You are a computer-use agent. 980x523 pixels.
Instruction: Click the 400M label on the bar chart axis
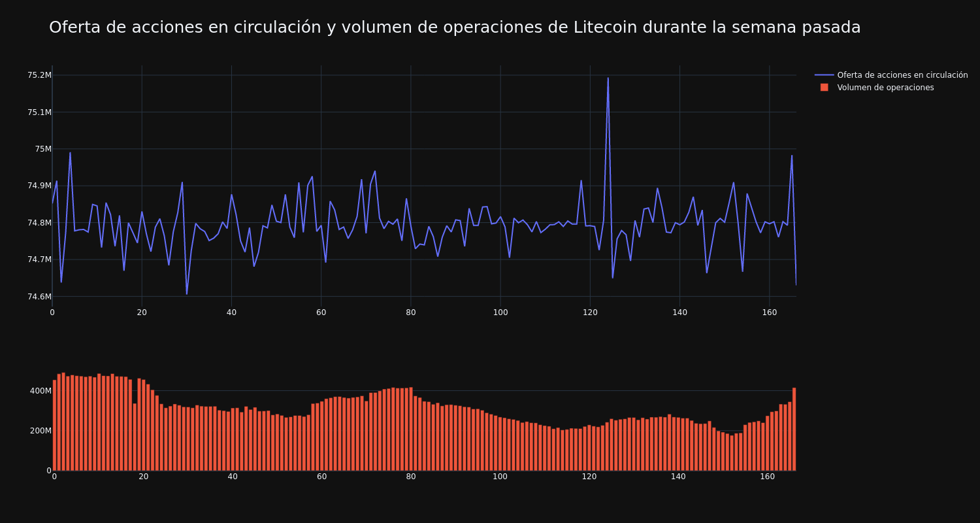click(41, 391)
